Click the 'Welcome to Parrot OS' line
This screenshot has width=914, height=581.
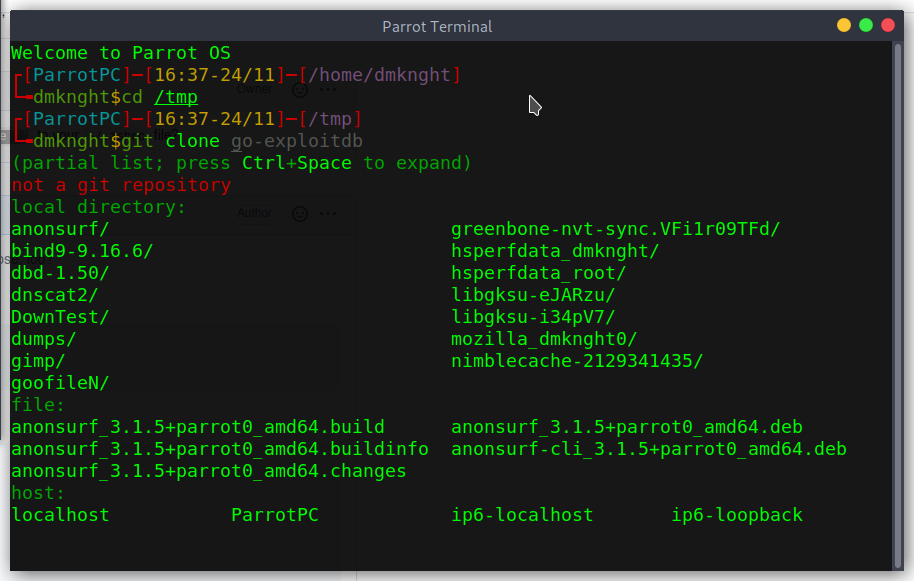pyautogui.click(x=121, y=53)
